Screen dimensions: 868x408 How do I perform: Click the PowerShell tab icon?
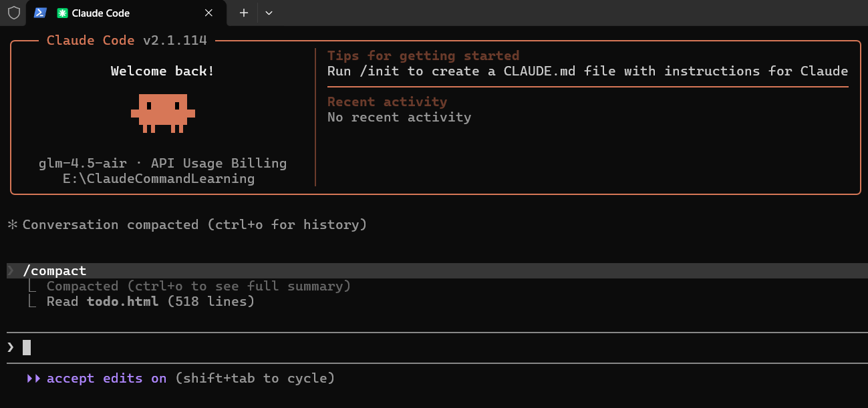coord(40,13)
